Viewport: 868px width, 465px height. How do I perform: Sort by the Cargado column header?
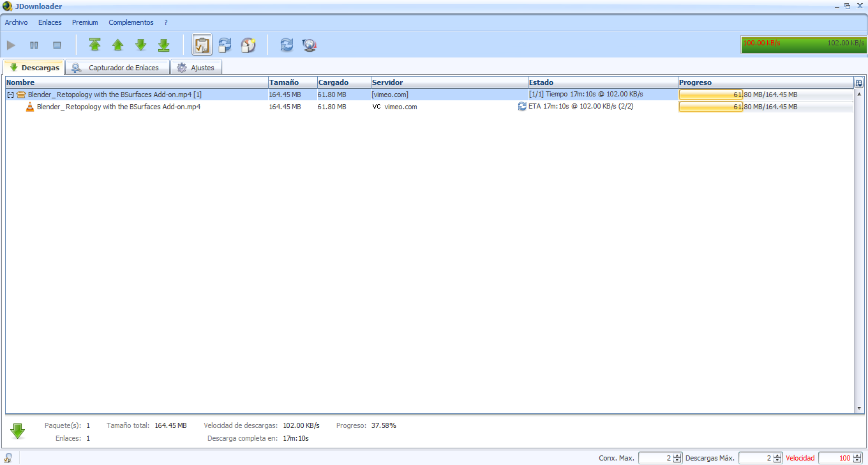coord(344,82)
